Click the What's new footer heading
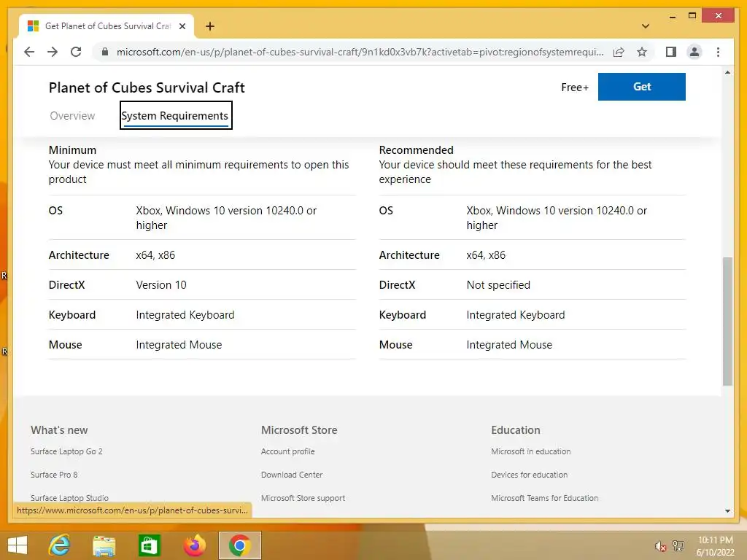 [59, 430]
